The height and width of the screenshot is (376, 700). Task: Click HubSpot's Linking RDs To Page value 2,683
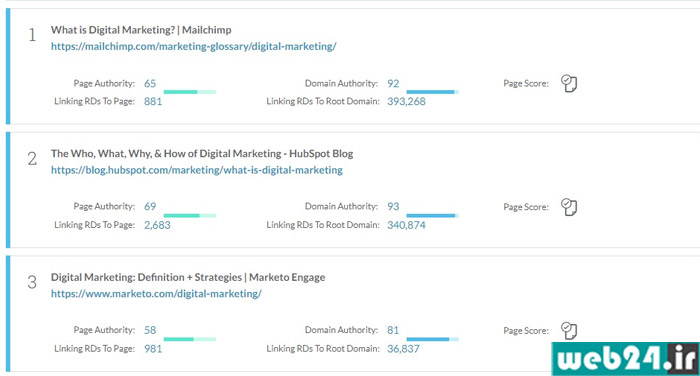point(157,225)
